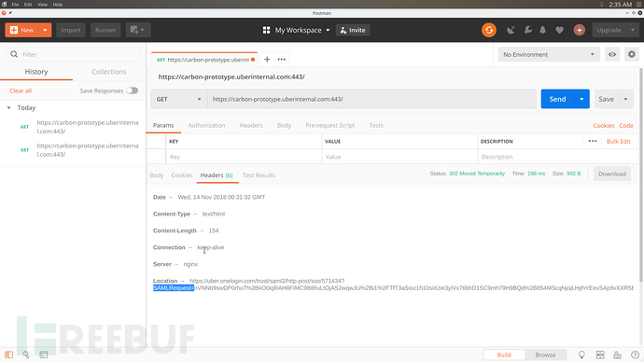
Task: Collapse the Today history group
Action: (x=8, y=107)
